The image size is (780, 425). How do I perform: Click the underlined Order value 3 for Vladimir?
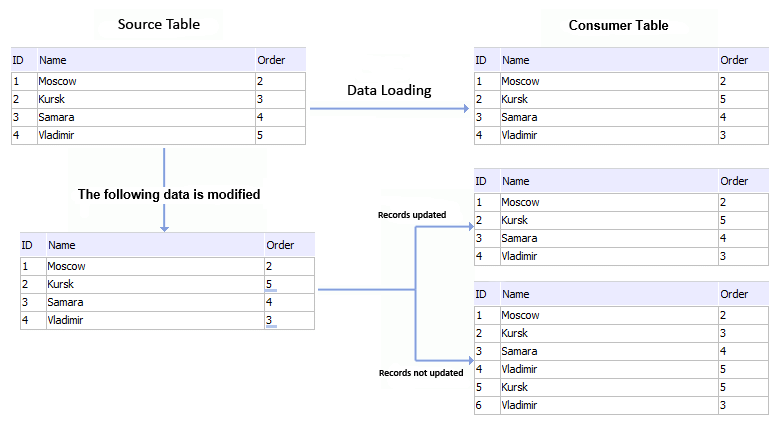point(269,321)
